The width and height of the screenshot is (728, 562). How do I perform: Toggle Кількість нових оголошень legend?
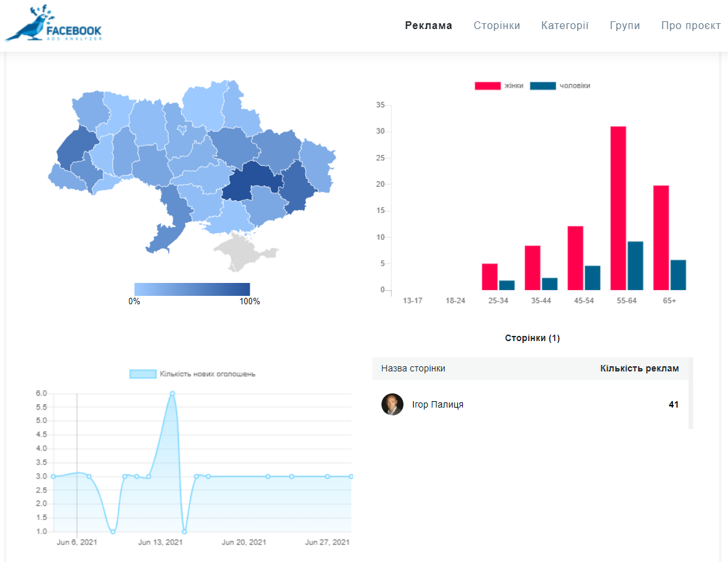pyautogui.click(x=192, y=374)
